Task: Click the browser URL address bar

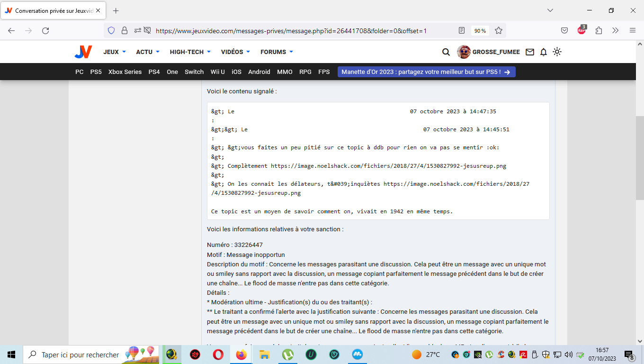Action: point(303,30)
